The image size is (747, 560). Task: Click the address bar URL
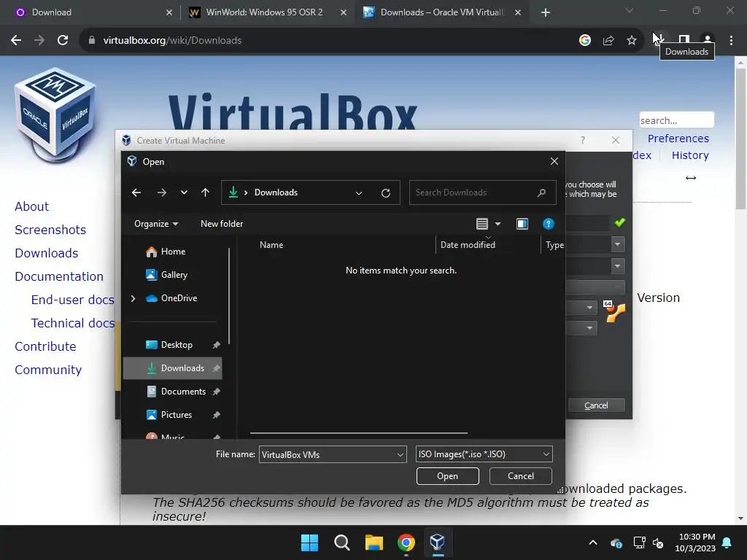coord(172,41)
